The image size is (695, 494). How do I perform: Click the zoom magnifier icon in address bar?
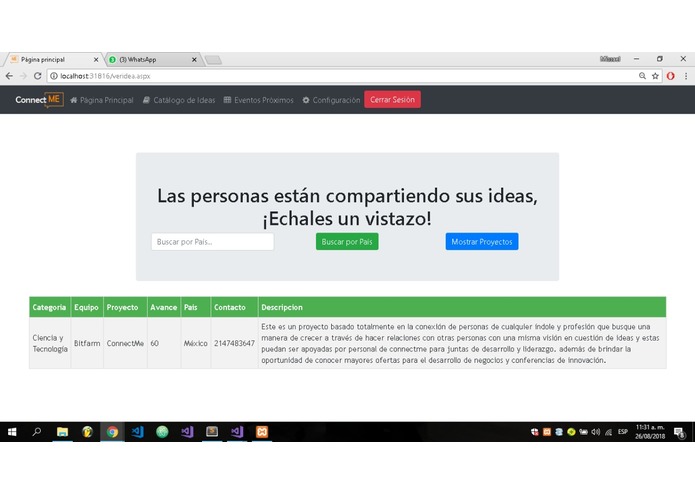pyautogui.click(x=642, y=76)
